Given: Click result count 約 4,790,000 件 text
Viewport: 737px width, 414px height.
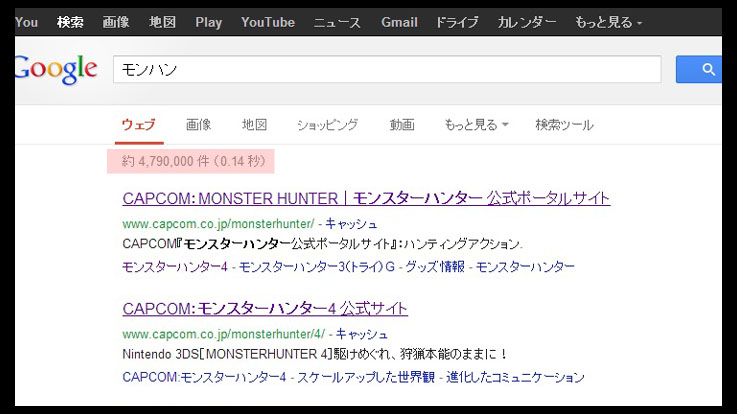Looking at the screenshot, I should (x=165, y=161).
